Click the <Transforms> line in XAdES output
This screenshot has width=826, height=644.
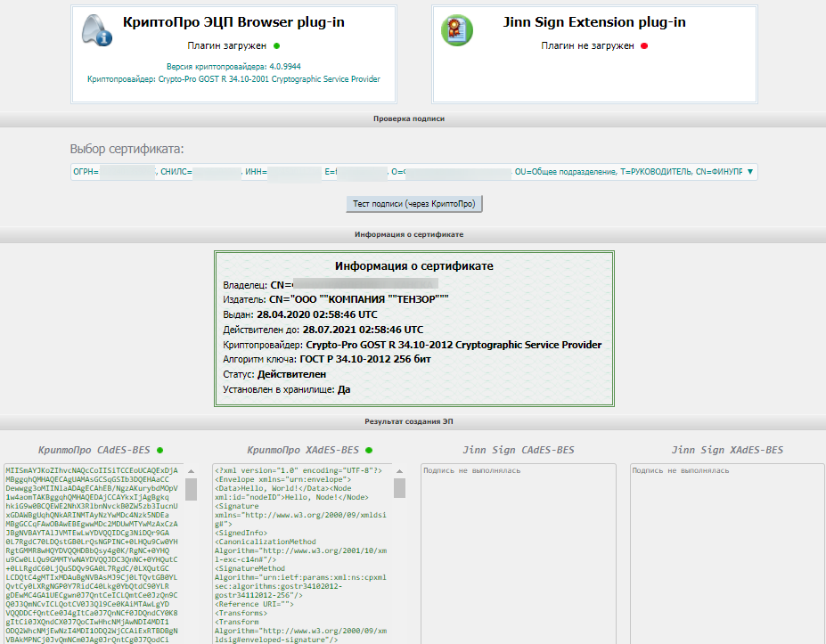pos(241,613)
